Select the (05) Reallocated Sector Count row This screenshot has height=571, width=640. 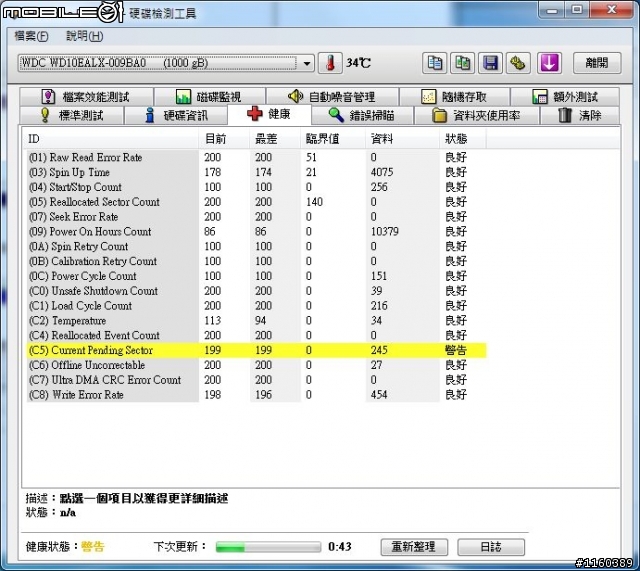(x=256, y=202)
